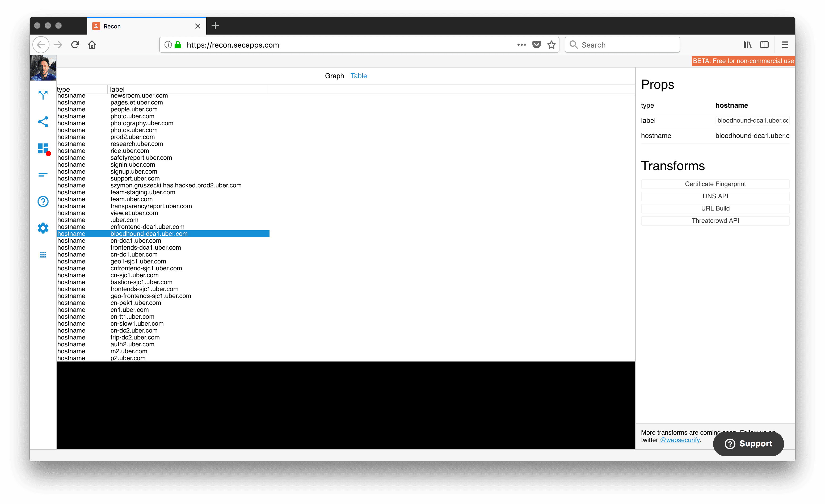The image size is (825, 504).
Task: Click the BETA non-commercial use banner
Action: pyautogui.click(x=743, y=61)
